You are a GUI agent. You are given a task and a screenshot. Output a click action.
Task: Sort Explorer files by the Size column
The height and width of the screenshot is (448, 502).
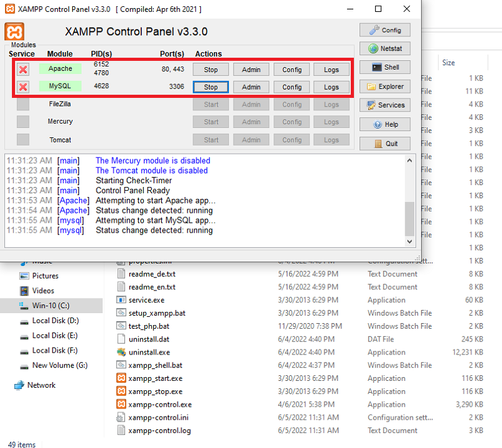click(462, 63)
